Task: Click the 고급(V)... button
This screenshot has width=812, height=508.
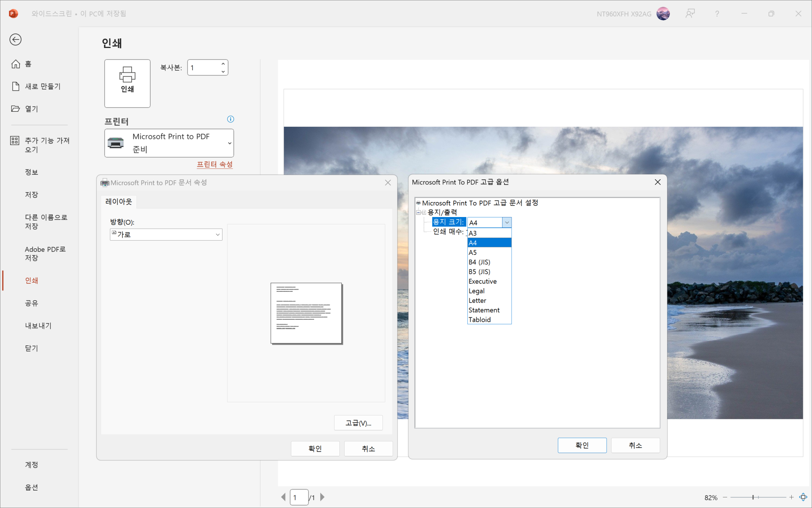Action: pos(358,423)
